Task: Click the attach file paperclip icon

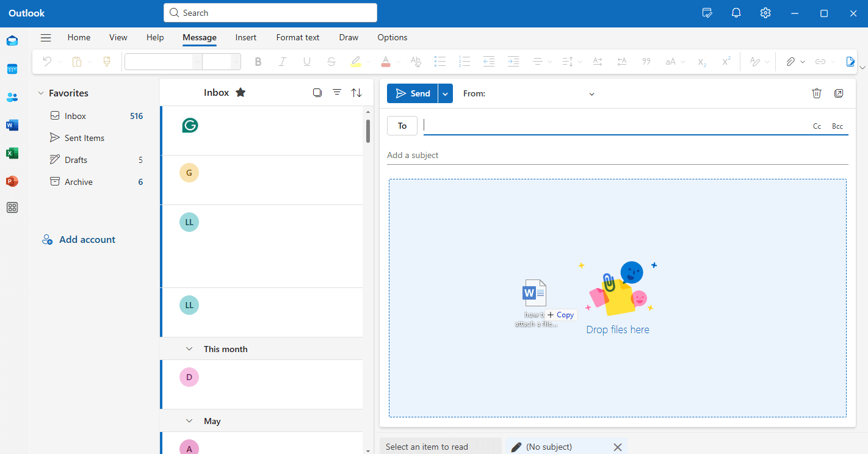Action: pyautogui.click(x=790, y=62)
